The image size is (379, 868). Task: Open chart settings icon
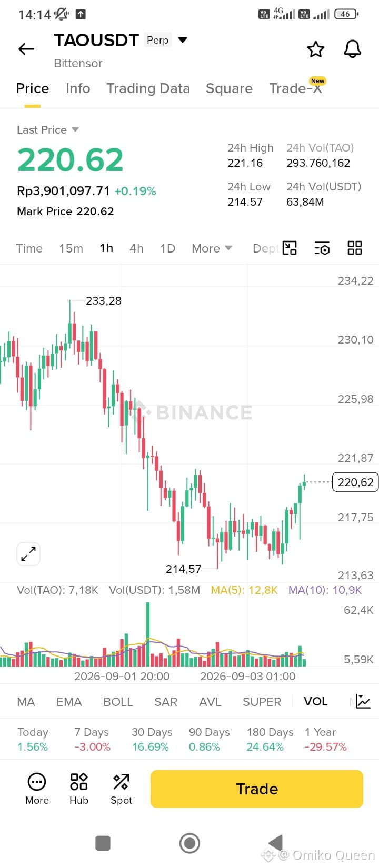click(x=322, y=248)
